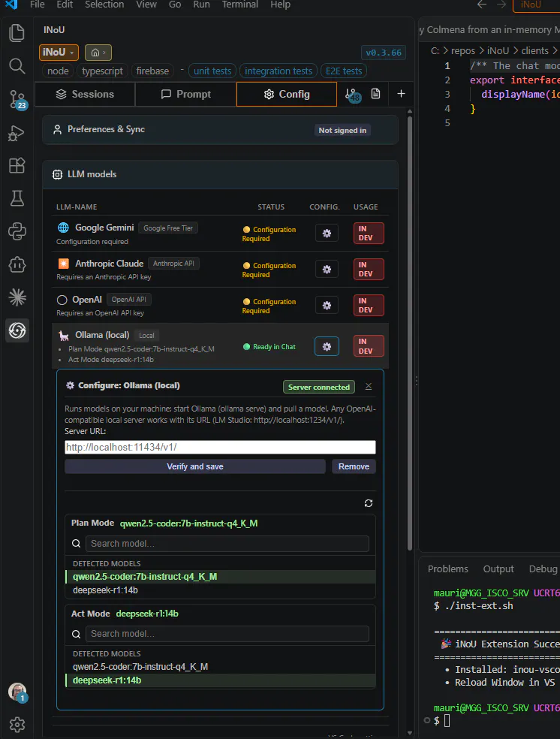Toggle the unit tests tag
This screenshot has width=560, height=739.
212,71
